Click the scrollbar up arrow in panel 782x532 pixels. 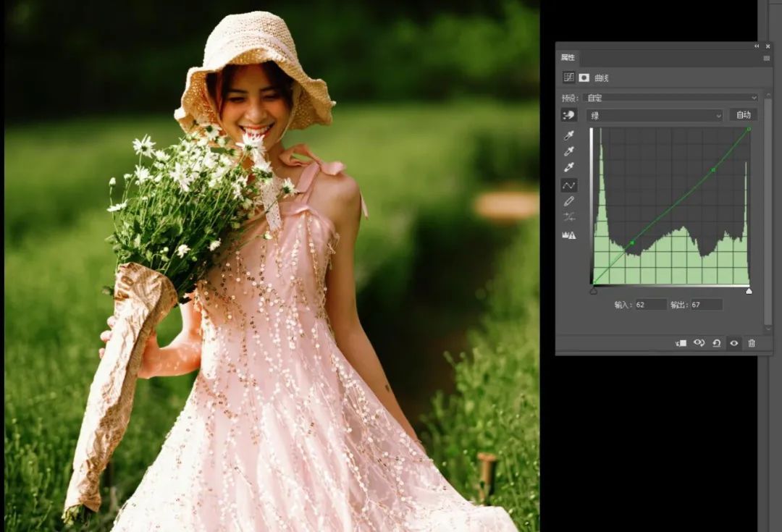pos(768,96)
